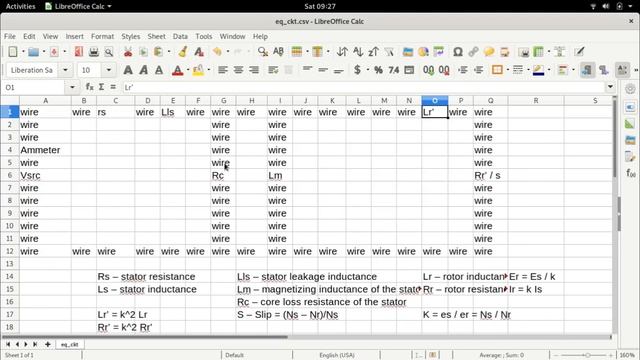The image size is (640, 360).
Task: Toggle Wrap Text option
Action: click(x=273, y=70)
